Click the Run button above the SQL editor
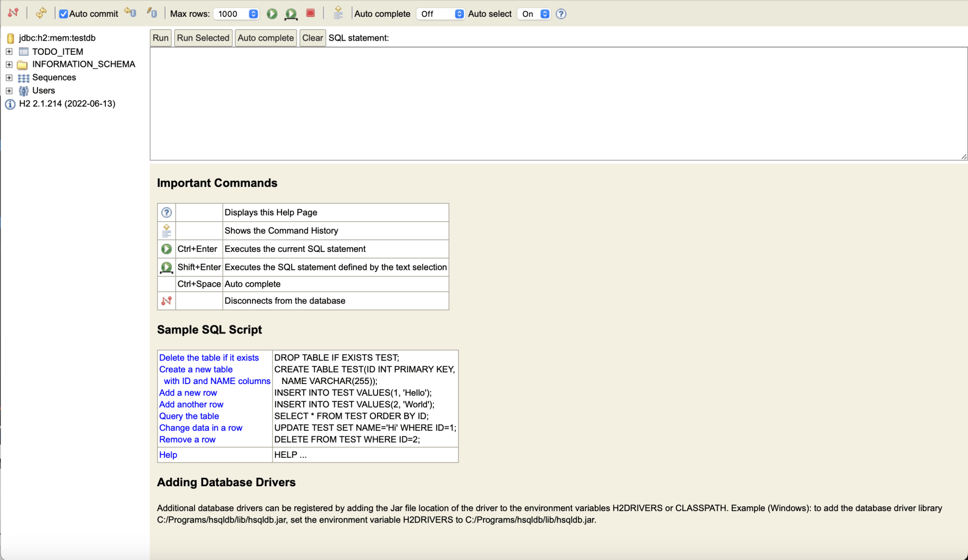 click(x=160, y=38)
